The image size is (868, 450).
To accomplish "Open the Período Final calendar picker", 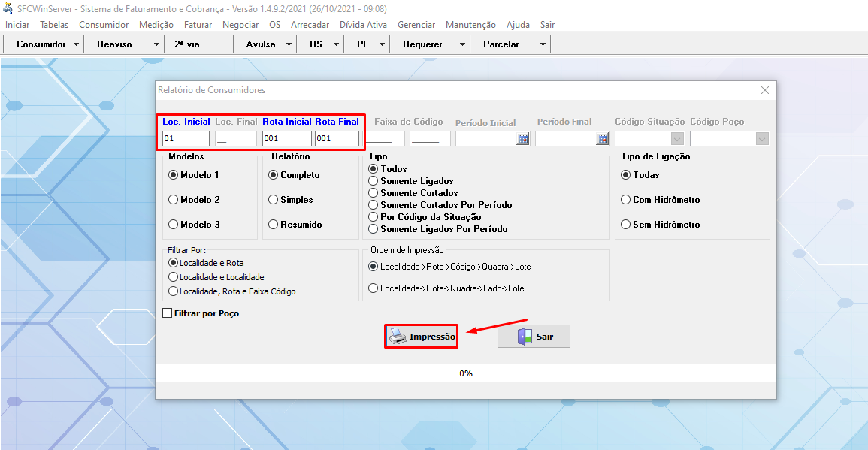I will point(602,139).
